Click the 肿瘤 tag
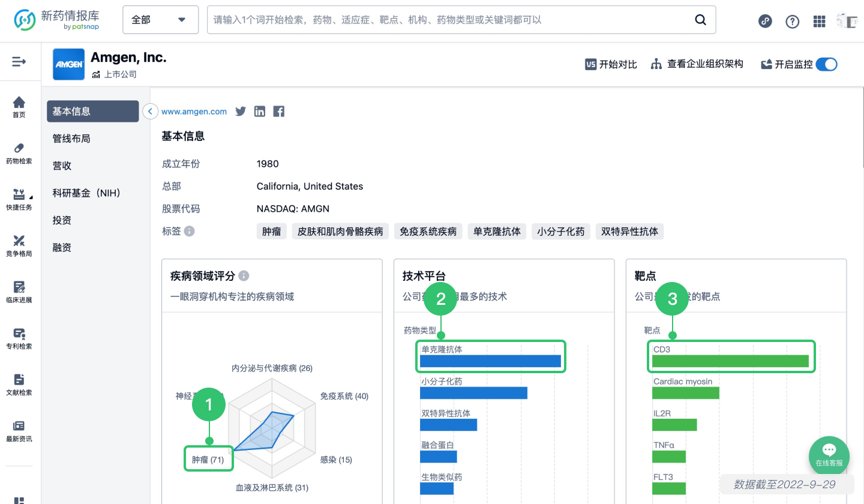 tap(272, 232)
